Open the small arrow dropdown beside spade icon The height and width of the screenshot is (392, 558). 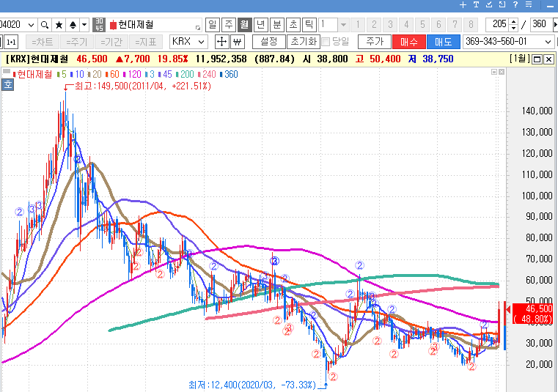coord(84,25)
